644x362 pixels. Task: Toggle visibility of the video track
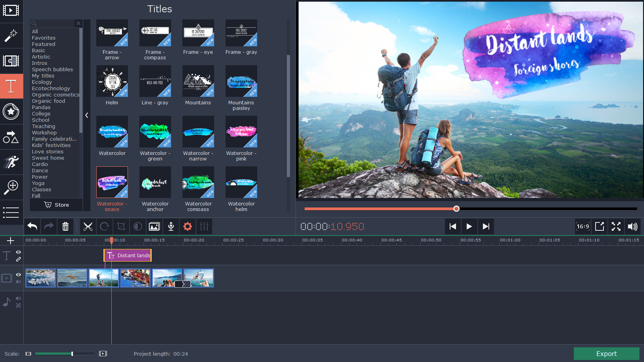(18, 275)
